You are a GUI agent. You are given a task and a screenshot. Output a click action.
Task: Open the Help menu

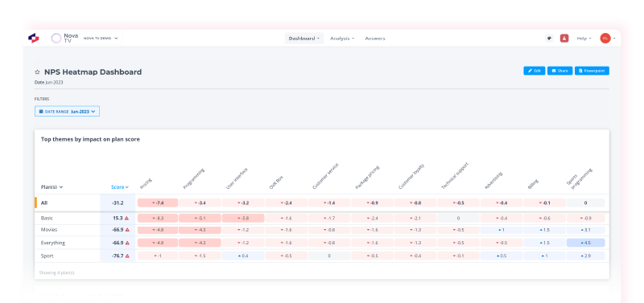[x=584, y=38]
